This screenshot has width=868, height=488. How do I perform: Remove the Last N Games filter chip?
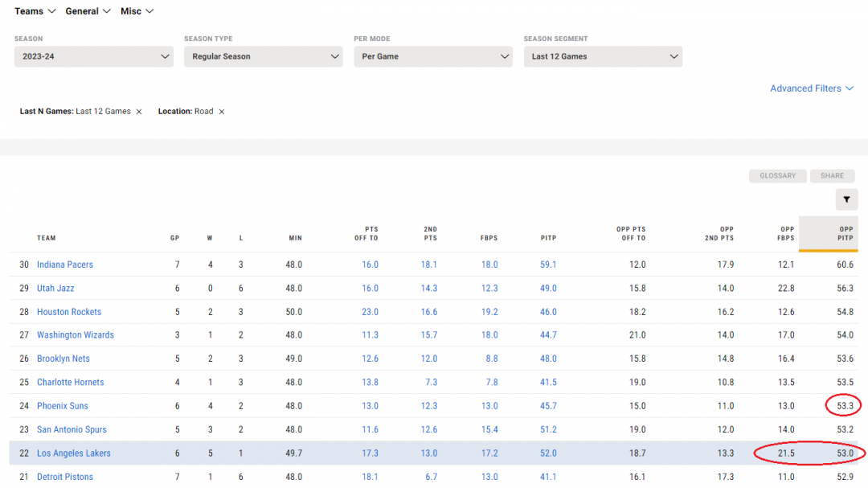(139, 111)
